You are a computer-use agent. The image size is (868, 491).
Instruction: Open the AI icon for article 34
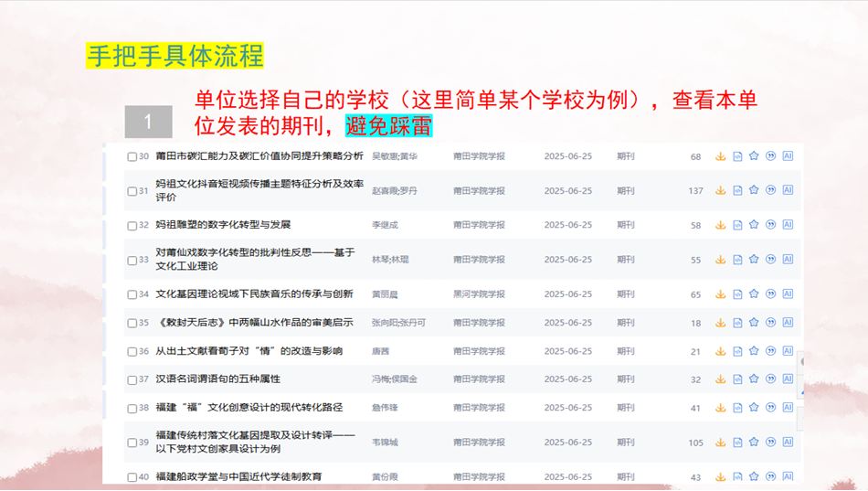tap(788, 294)
